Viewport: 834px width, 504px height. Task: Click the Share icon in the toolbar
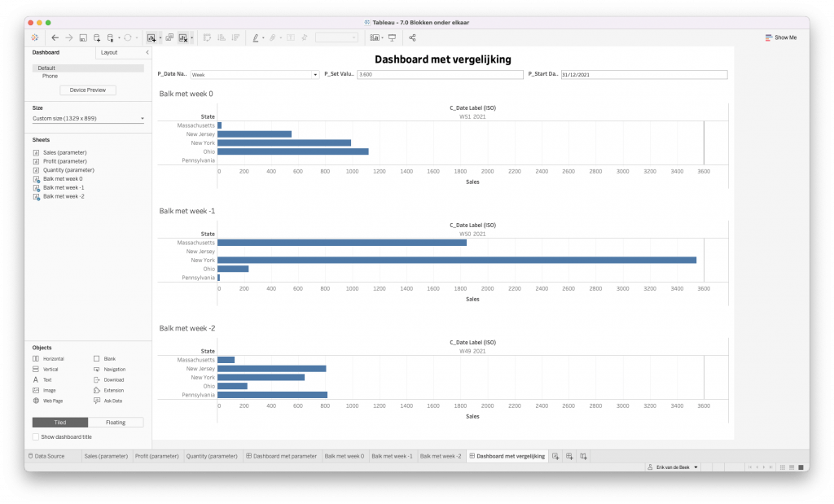pos(412,37)
